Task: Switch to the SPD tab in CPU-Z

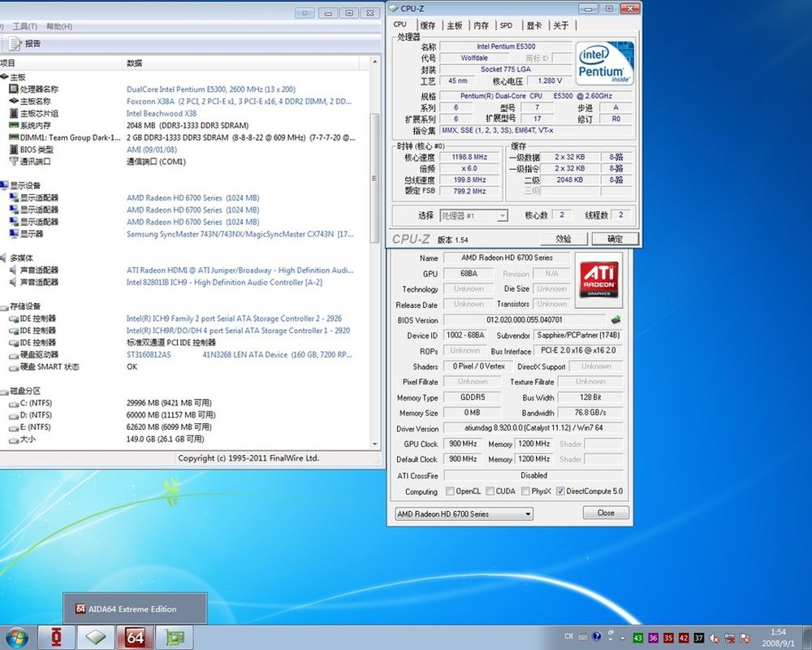Action: [x=506, y=26]
